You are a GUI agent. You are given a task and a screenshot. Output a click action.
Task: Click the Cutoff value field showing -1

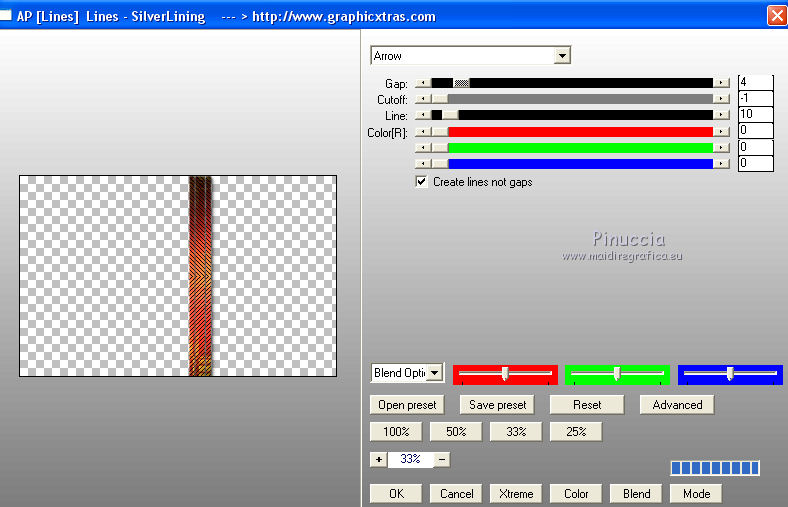pos(755,98)
